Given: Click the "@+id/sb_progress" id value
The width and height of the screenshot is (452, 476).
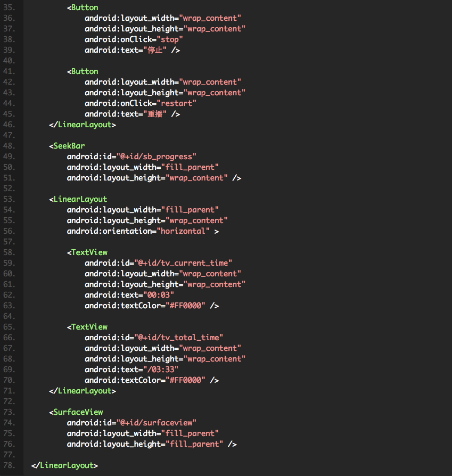Looking at the screenshot, I should 157,157.
